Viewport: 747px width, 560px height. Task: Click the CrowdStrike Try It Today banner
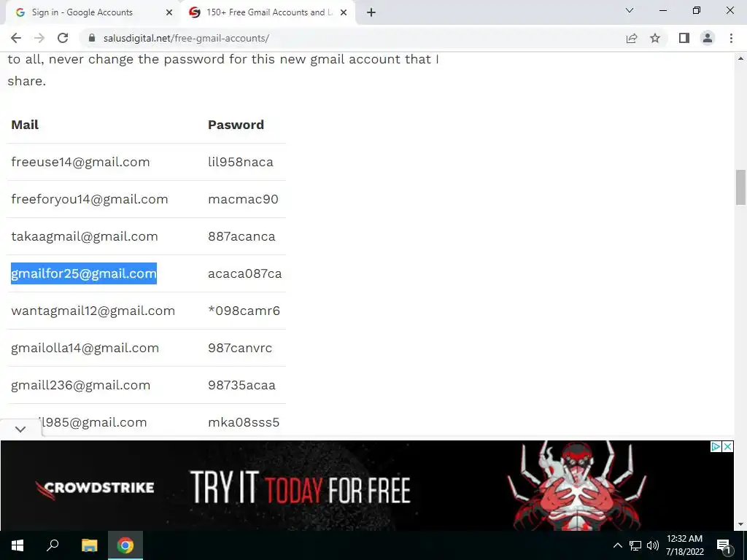[x=367, y=485]
